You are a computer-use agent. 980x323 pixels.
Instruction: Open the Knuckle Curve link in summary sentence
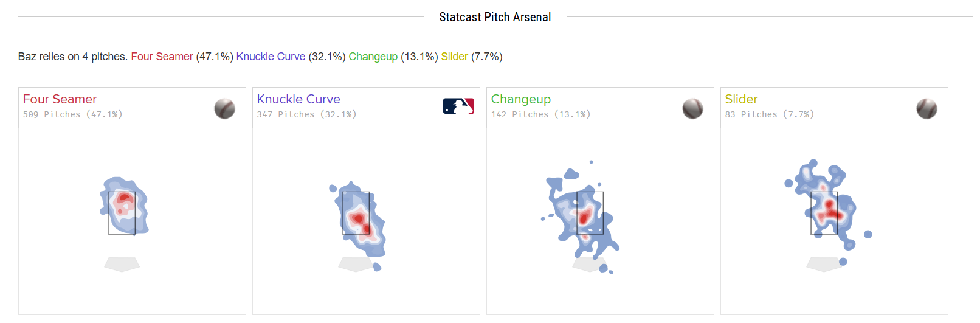pos(271,57)
